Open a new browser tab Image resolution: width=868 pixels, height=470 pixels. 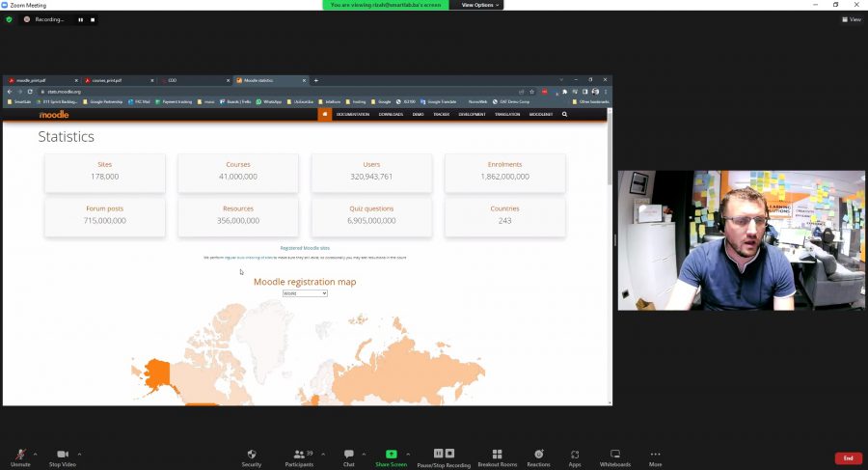point(316,80)
